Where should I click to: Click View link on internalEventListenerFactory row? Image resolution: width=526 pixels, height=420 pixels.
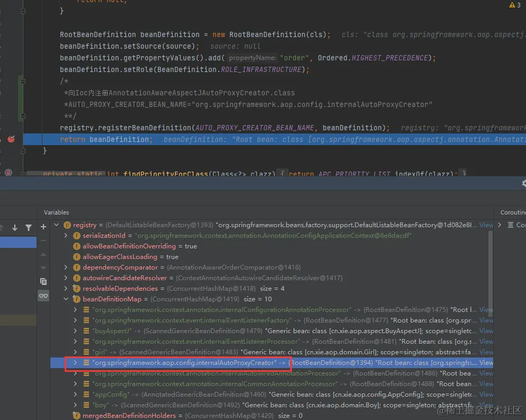(x=486, y=320)
